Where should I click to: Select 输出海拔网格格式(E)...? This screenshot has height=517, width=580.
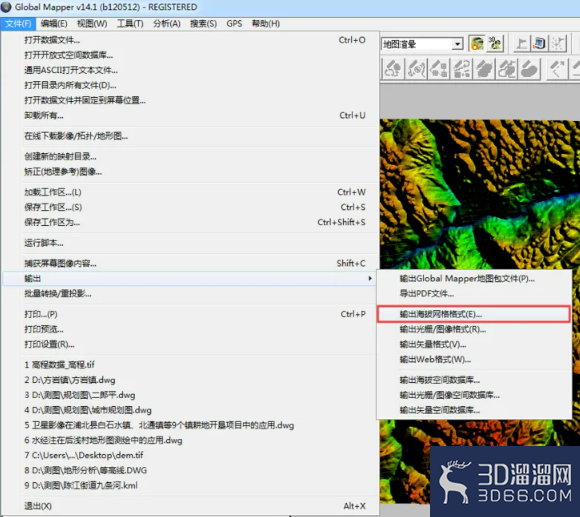coord(474,314)
